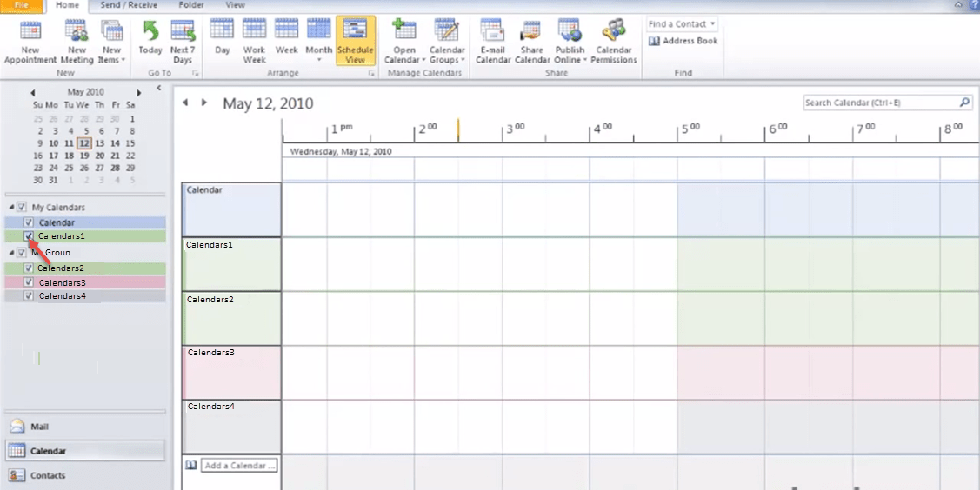Click address book icon beside Add a Calendar
980x490 pixels.
[190, 465]
